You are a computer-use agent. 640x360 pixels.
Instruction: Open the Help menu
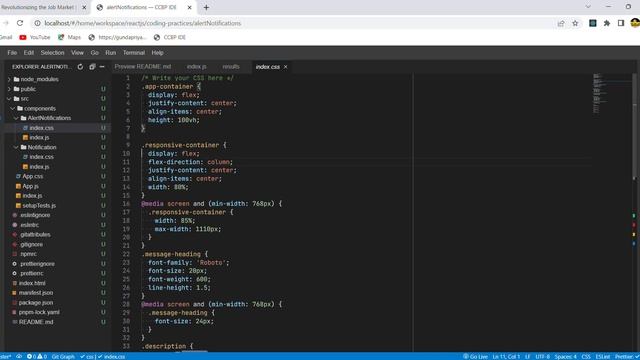(158, 53)
